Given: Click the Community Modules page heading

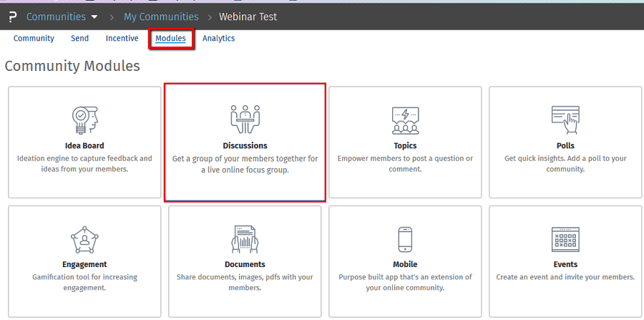Looking at the screenshot, I should tap(72, 66).
